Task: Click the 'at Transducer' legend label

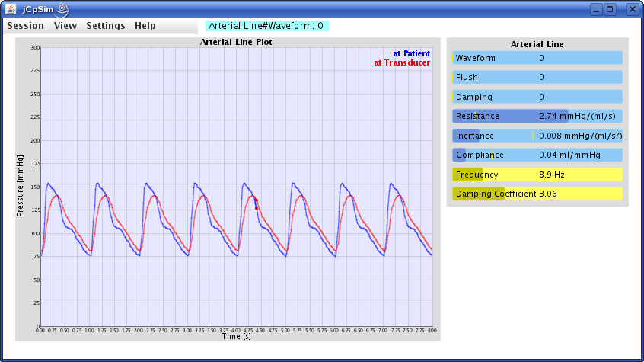Action: [x=402, y=62]
